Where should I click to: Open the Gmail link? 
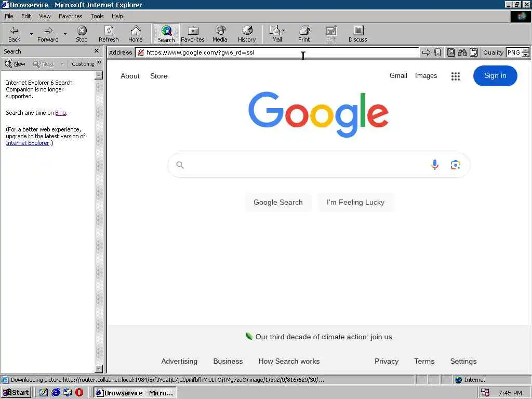(x=398, y=76)
